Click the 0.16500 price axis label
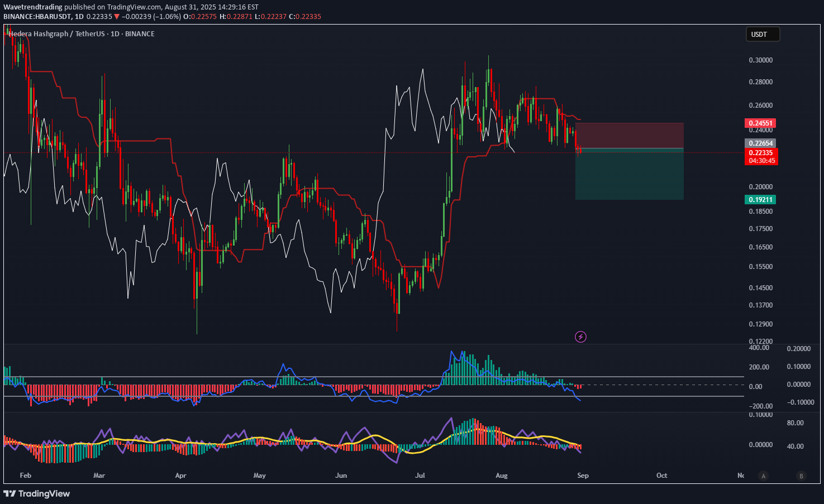The image size is (824, 504). [x=760, y=247]
